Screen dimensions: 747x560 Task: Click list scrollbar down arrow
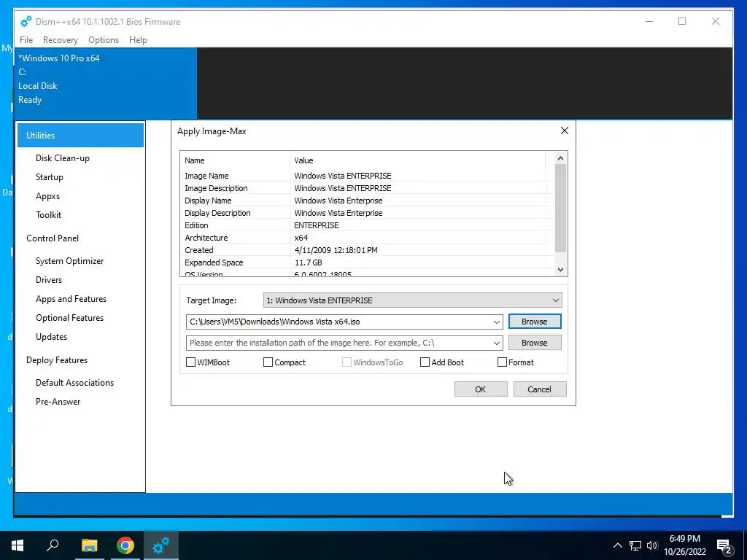coord(560,270)
